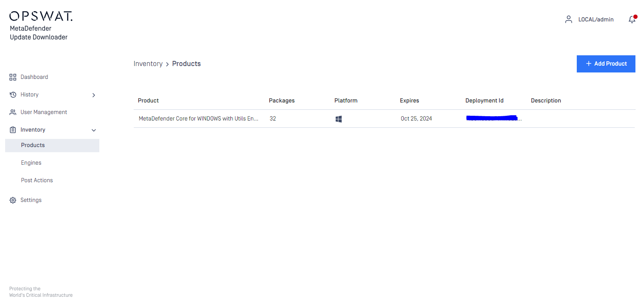The width and height of the screenshot is (644, 301).
Task: Open notifications bell
Action: click(x=632, y=19)
